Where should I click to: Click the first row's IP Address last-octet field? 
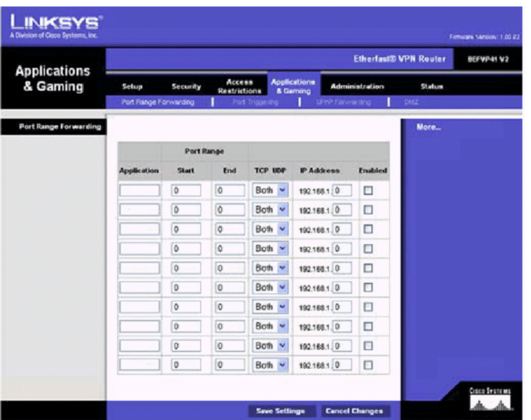[x=342, y=190]
